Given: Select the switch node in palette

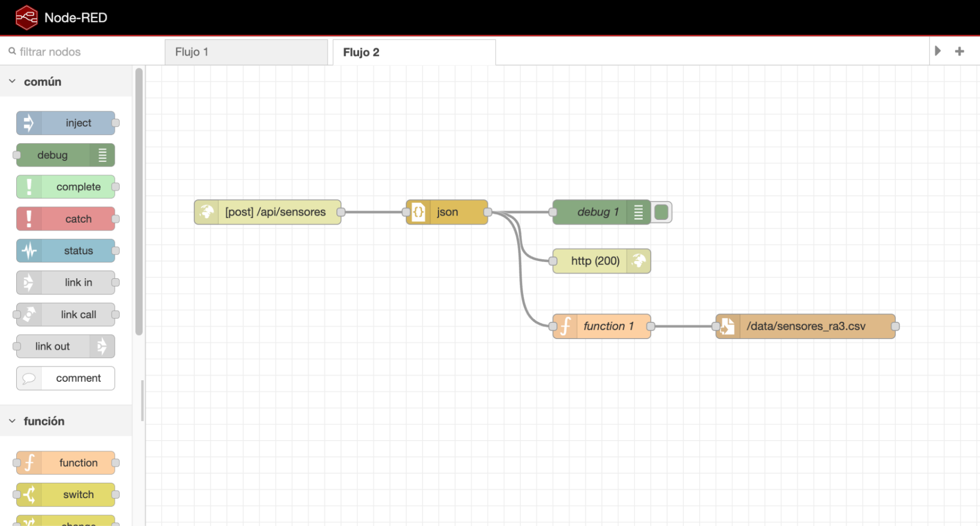Looking at the screenshot, I should coord(66,495).
